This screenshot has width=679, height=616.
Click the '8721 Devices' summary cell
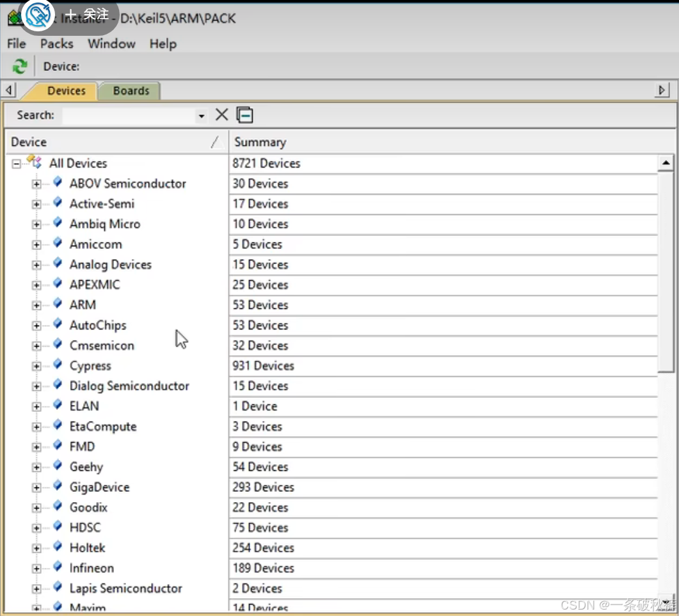443,164
